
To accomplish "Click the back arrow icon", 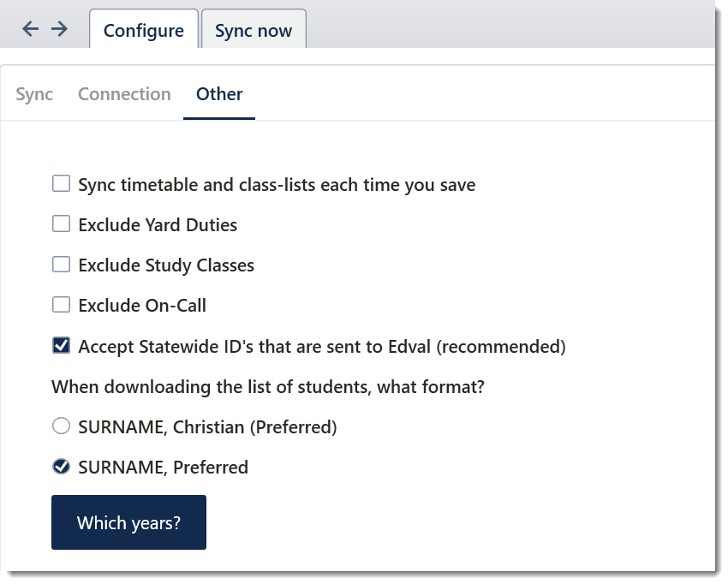I will pos(31,29).
